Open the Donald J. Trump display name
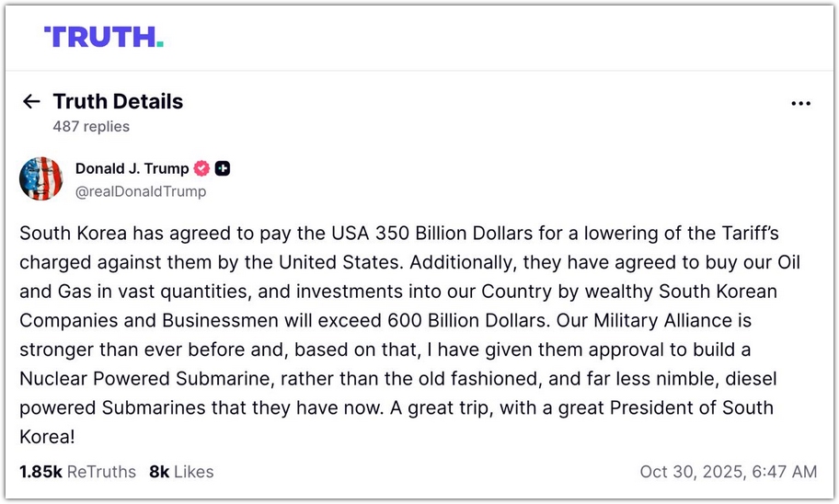Viewport: 839px width, 504px height. tap(132, 168)
